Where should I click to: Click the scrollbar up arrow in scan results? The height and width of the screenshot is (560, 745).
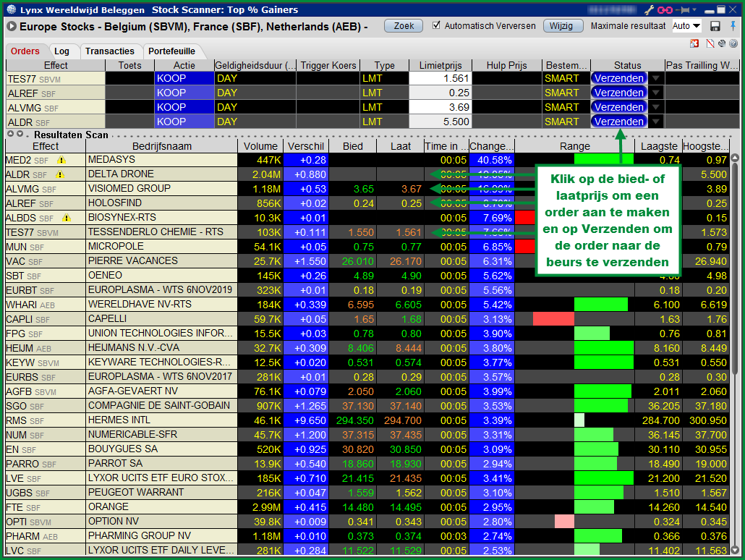(x=735, y=158)
